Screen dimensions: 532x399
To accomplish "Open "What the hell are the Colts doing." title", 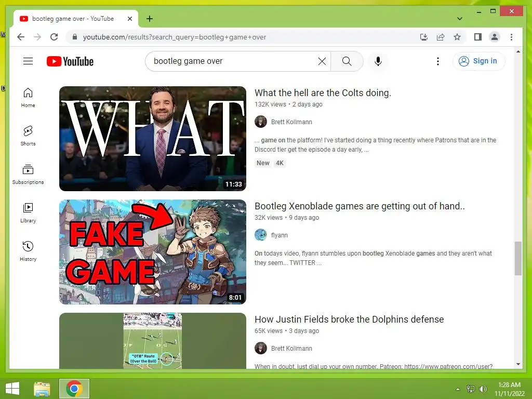I will point(323,92).
